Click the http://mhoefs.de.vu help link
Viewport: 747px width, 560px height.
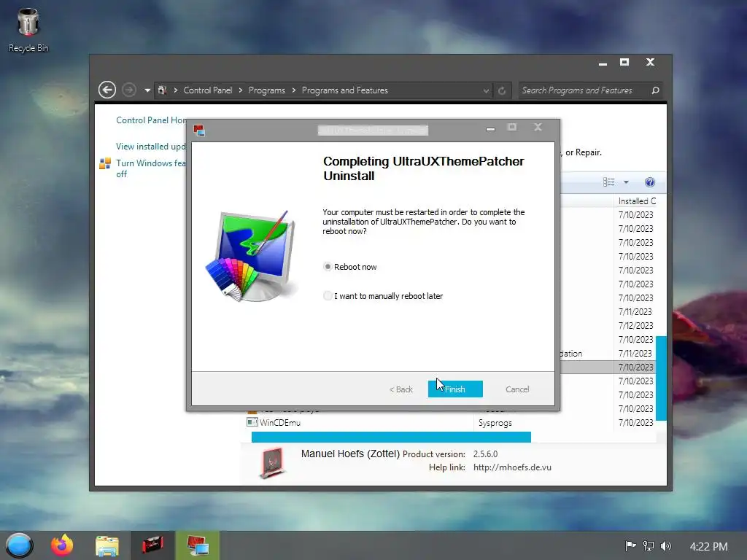click(512, 467)
